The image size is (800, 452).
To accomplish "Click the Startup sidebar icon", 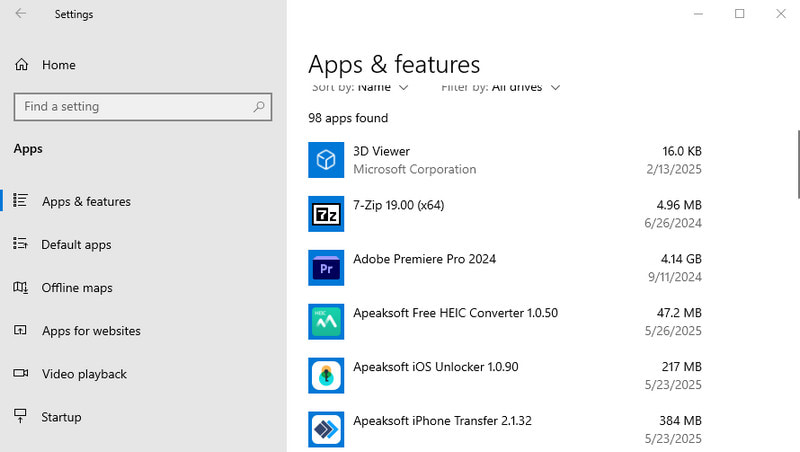I will (20, 416).
